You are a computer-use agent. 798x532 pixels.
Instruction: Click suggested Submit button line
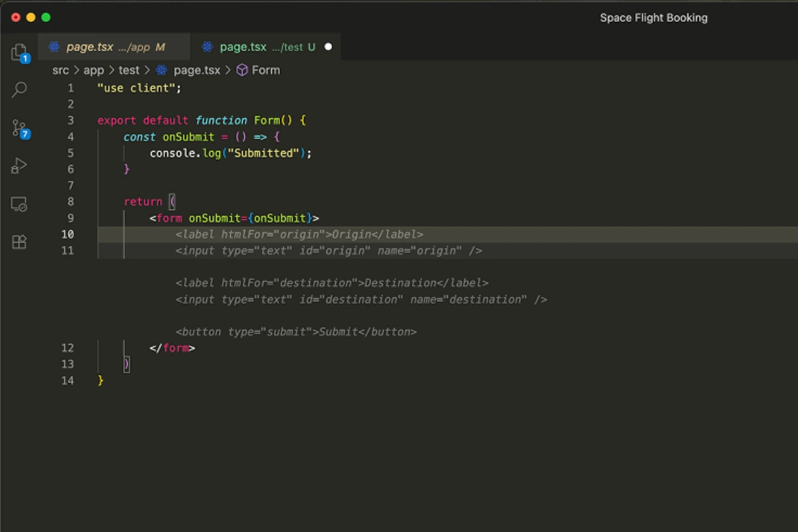click(x=296, y=332)
